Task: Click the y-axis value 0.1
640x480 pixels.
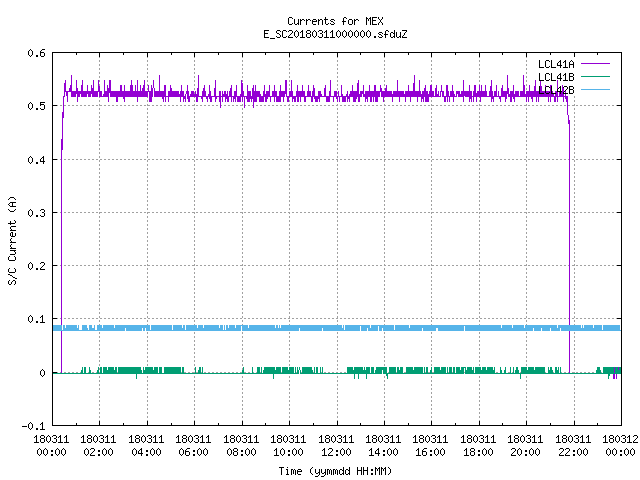Action: click(x=36, y=319)
